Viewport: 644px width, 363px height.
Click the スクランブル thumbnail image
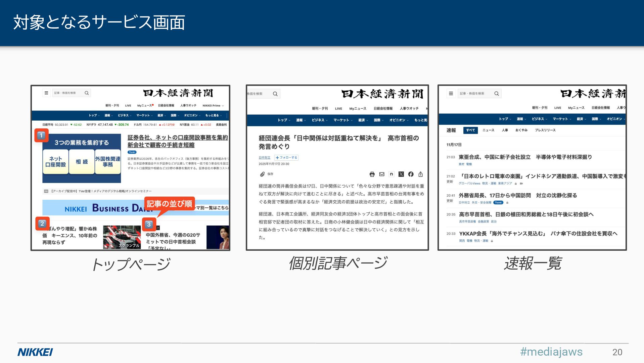pyautogui.click(x=122, y=237)
